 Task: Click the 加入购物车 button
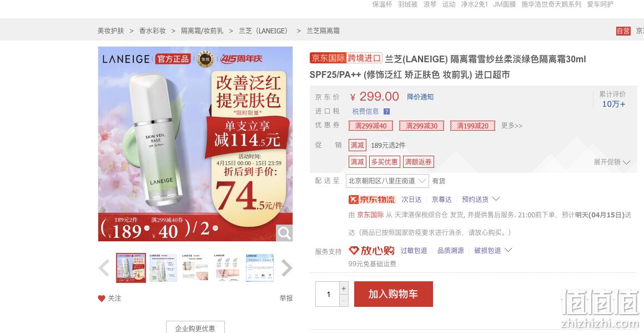tap(394, 294)
